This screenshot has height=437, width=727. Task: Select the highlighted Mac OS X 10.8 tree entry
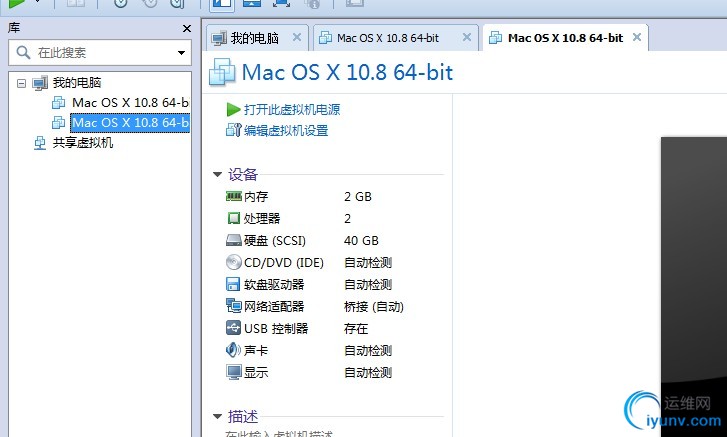point(130,123)
